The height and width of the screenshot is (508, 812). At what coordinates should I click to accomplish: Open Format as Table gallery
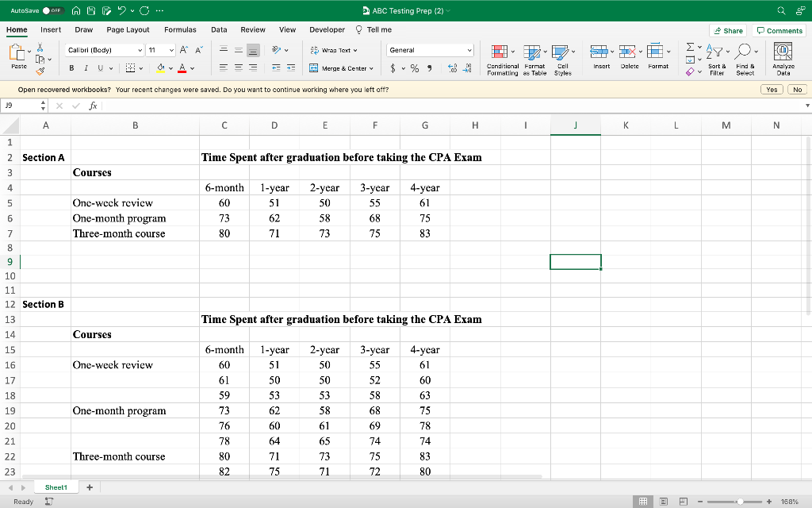[x=534, y=60]
